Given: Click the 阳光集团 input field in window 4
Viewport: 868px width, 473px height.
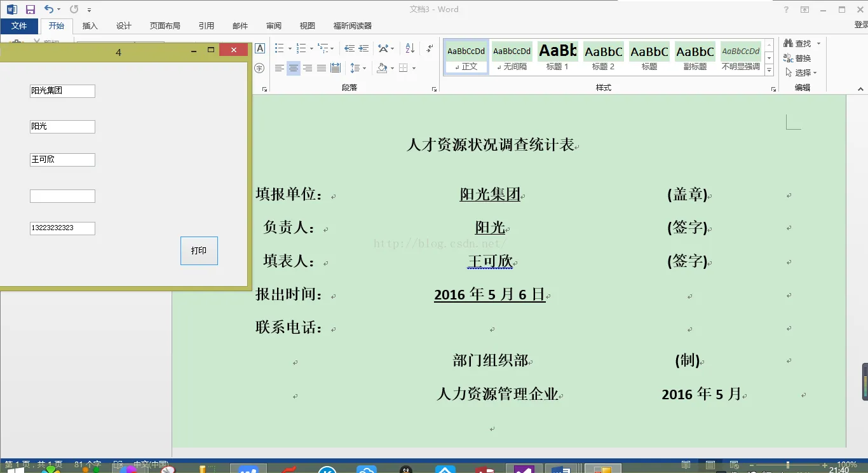Looking at the screenshot, I should [62, 91].
